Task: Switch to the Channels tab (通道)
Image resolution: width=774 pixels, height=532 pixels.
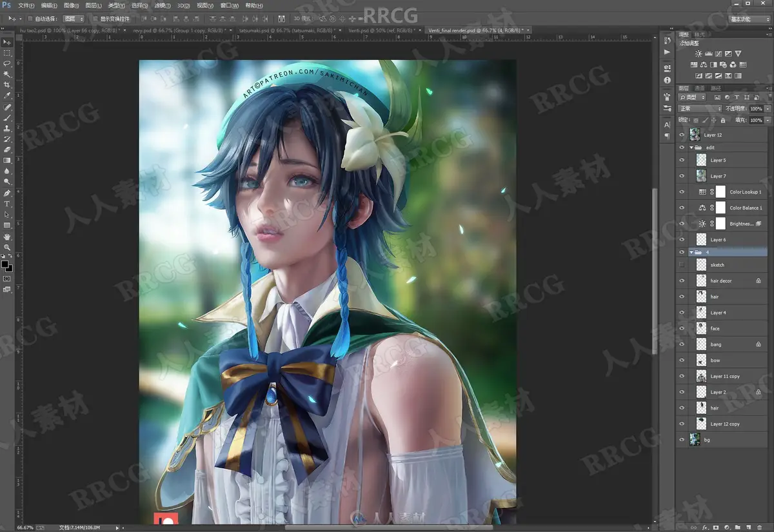Action: point(699,88)
